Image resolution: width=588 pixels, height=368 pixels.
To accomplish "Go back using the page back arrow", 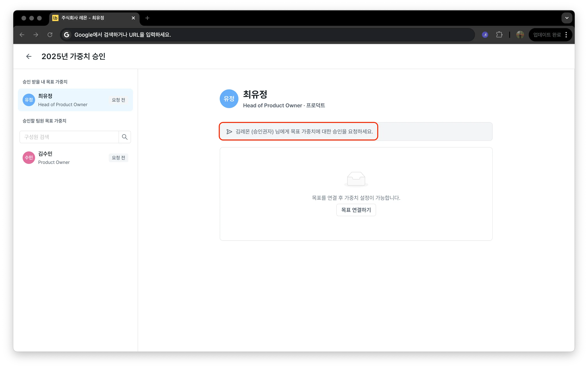I will pyautogui.click(x=29, y=56).
